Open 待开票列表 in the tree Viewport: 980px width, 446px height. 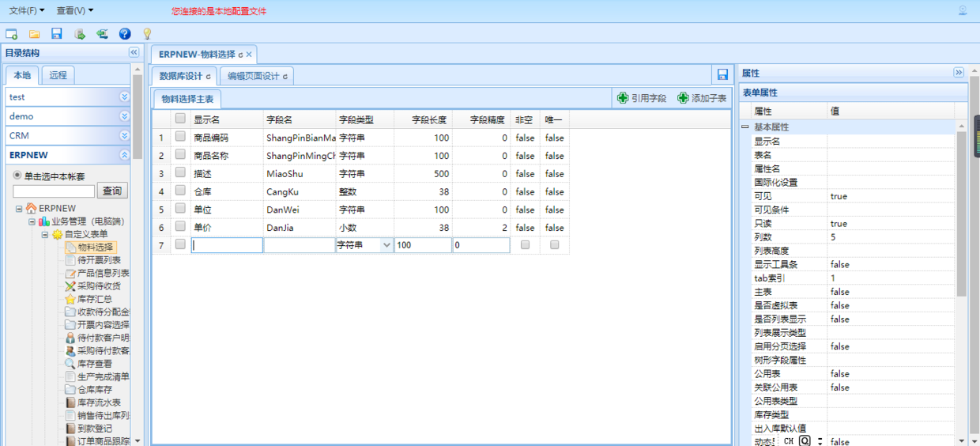pyautogui.click(x=92, y=260)
